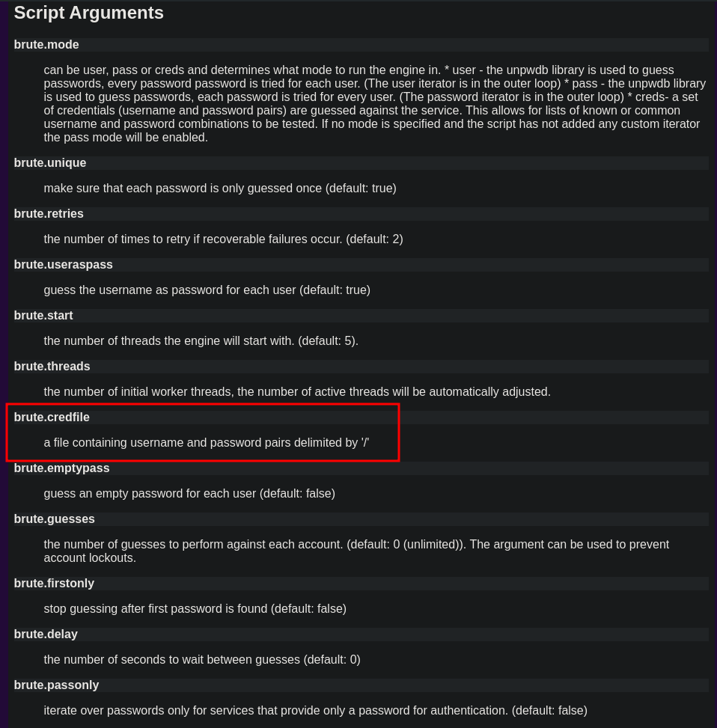The height and width of the screenshot is (728, 717).
Task: Click the brute.guesses argument name
Action: (x=54, y=519)
